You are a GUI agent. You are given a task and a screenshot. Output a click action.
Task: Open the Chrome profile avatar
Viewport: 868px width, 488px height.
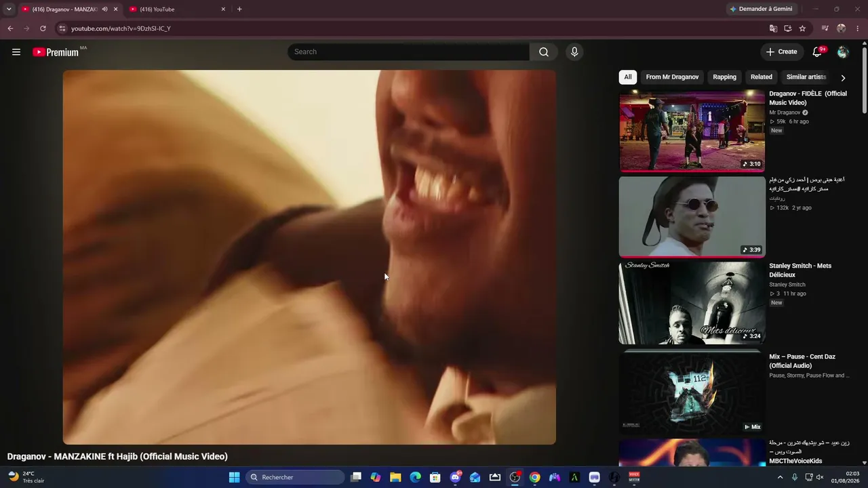pos(842,28)
